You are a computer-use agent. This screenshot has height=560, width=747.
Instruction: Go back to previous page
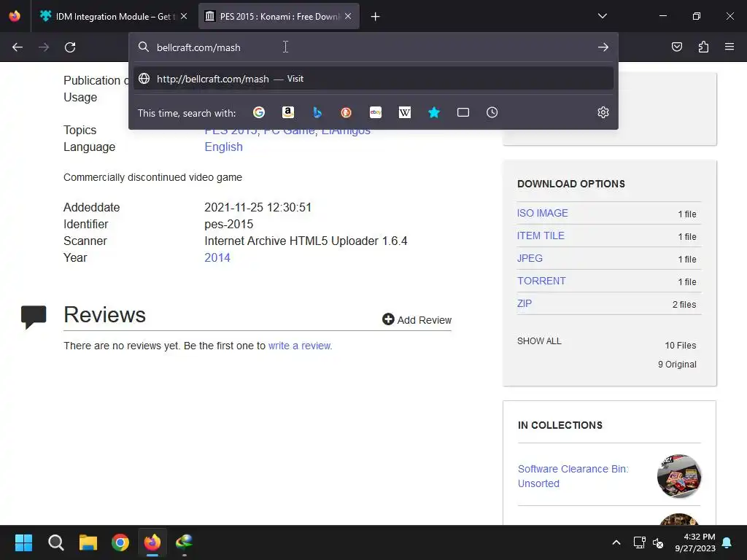(18, 47)
